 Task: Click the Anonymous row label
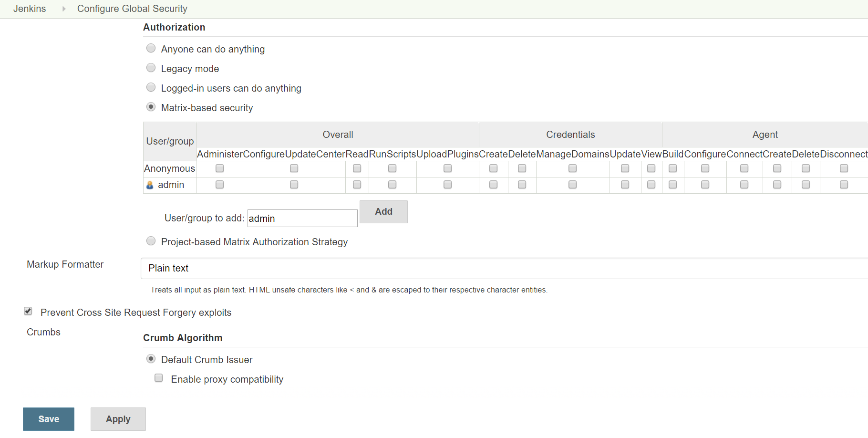[170, 168]
